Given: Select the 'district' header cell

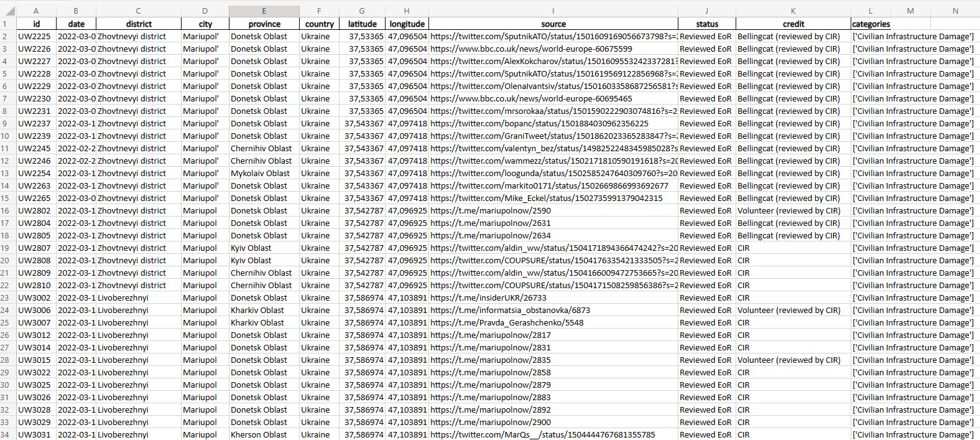Looking at the screenshot, I should [139, 24].
